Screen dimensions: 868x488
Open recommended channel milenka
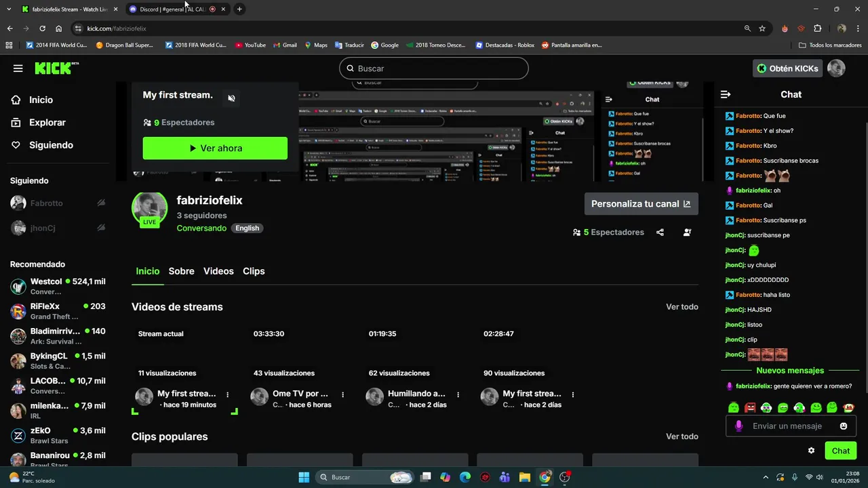58,410
